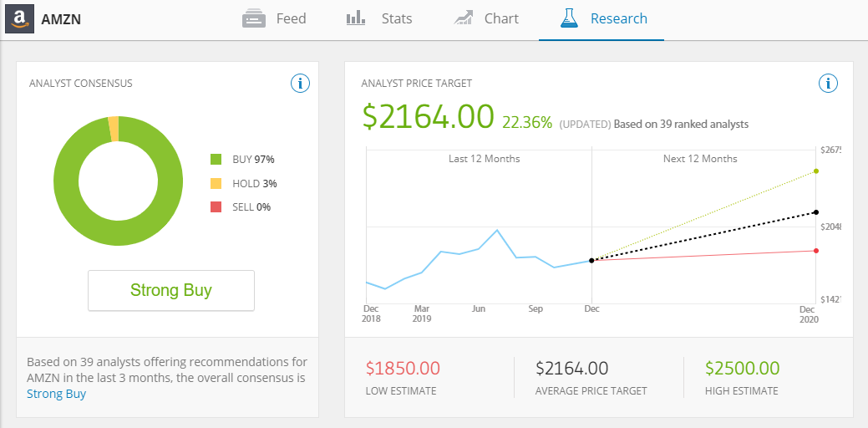Image resolution: width=868 pixels, height=428 pixels.
Task: Click the $1850.00 low estimate value
Action: [x=403, y=368]
